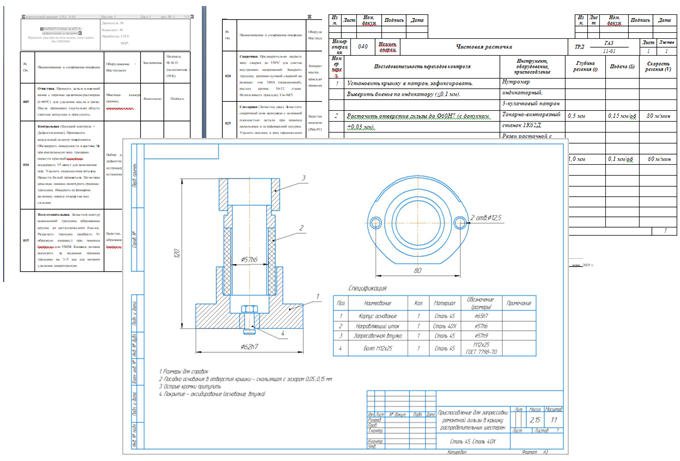Select the 'Материал' specification header
This screenshot has height=461, width=680.
445,303
